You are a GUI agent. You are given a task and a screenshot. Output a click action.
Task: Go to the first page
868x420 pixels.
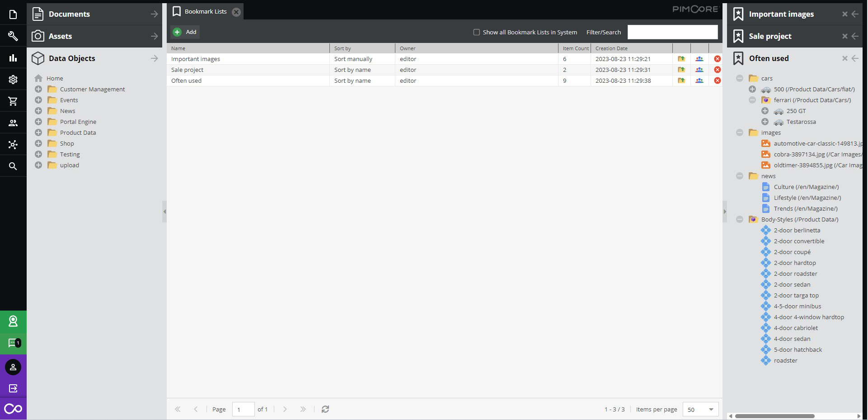tap(178, 409)
